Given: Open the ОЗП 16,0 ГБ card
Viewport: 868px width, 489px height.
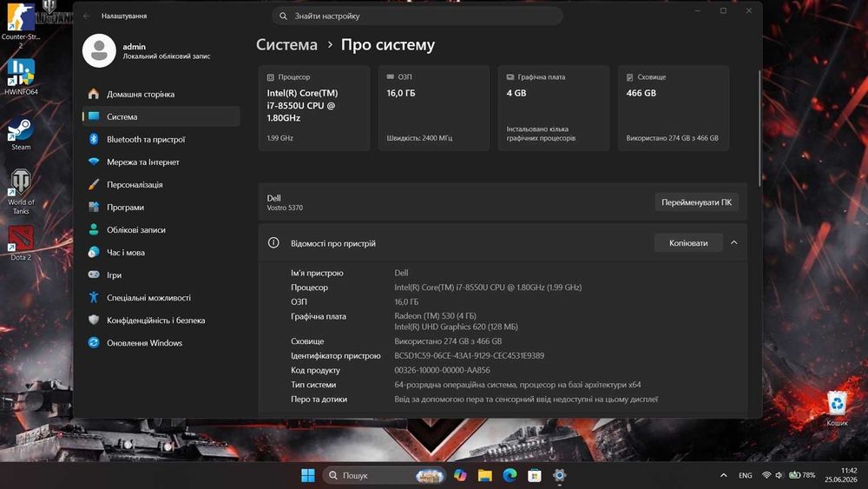Looking at the screenshot, I should (x=434, y=108).
